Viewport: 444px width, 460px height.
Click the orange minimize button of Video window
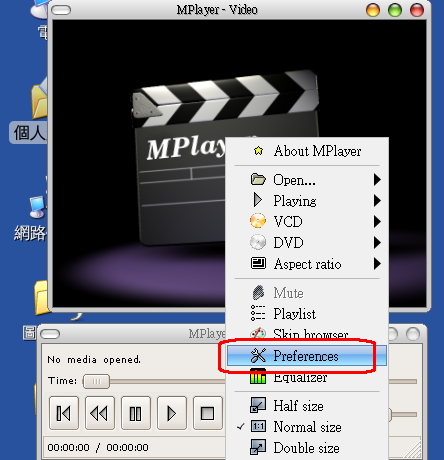click(373, 10)
